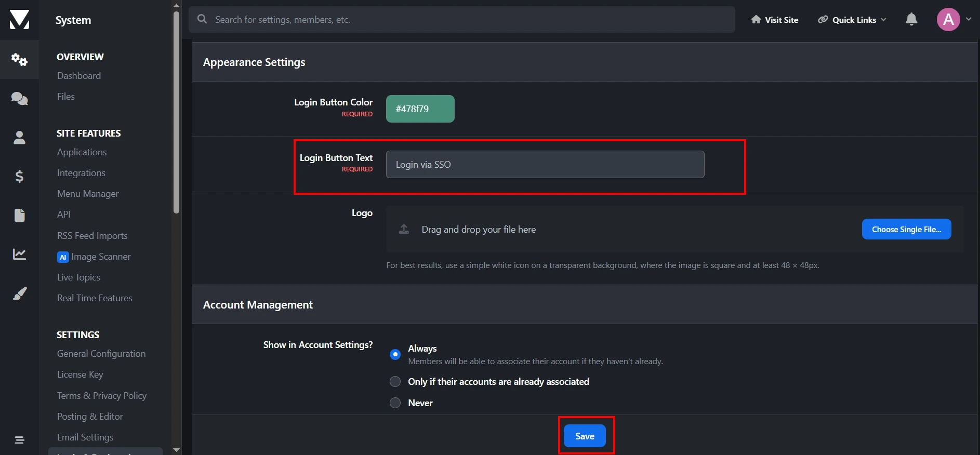
Task: Click the sidebar scrollbar up arrow
Action: [176, 5]
